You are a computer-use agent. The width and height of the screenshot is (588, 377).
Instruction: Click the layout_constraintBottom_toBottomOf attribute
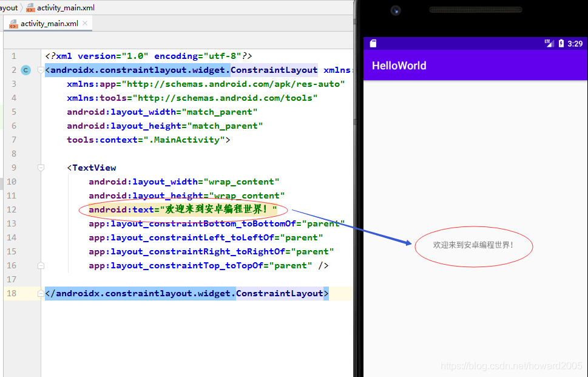pyautogui.click(x=217, y=223)
